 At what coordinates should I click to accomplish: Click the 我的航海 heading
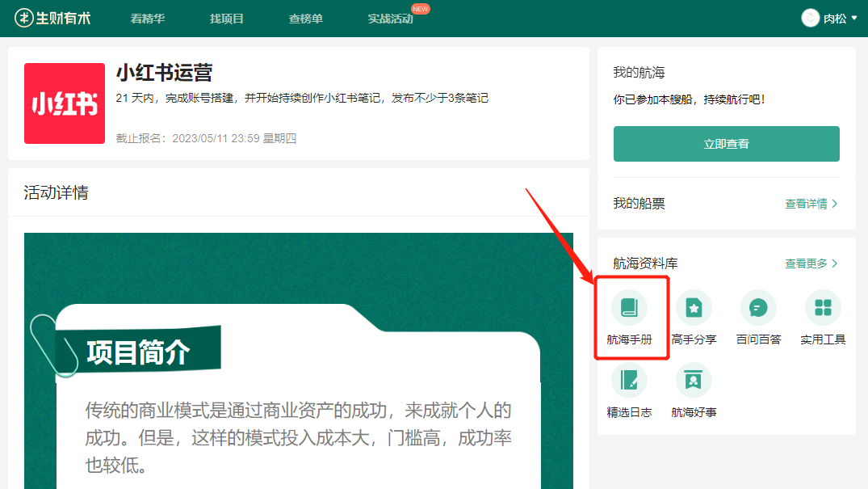click(x=639, y=73)
